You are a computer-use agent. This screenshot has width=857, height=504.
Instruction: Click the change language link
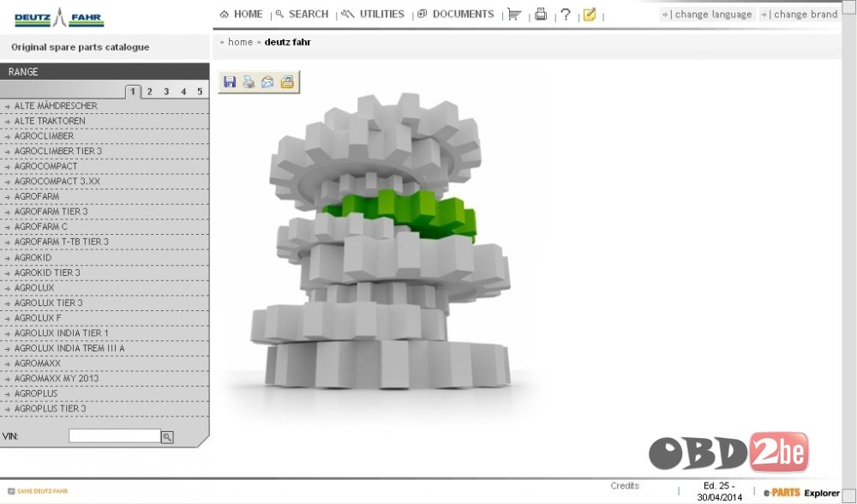(x=709, y=15)
